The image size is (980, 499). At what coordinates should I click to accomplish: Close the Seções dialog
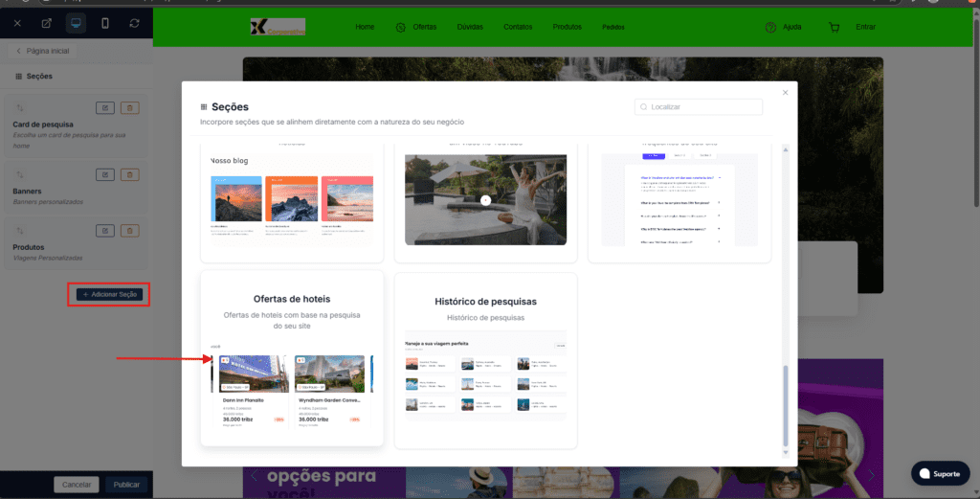(x=785, y=93)
